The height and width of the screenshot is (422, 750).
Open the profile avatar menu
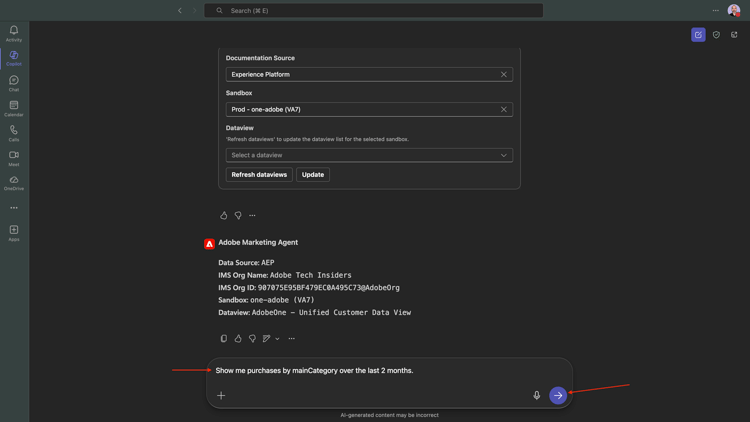click(x=734, y=10)
